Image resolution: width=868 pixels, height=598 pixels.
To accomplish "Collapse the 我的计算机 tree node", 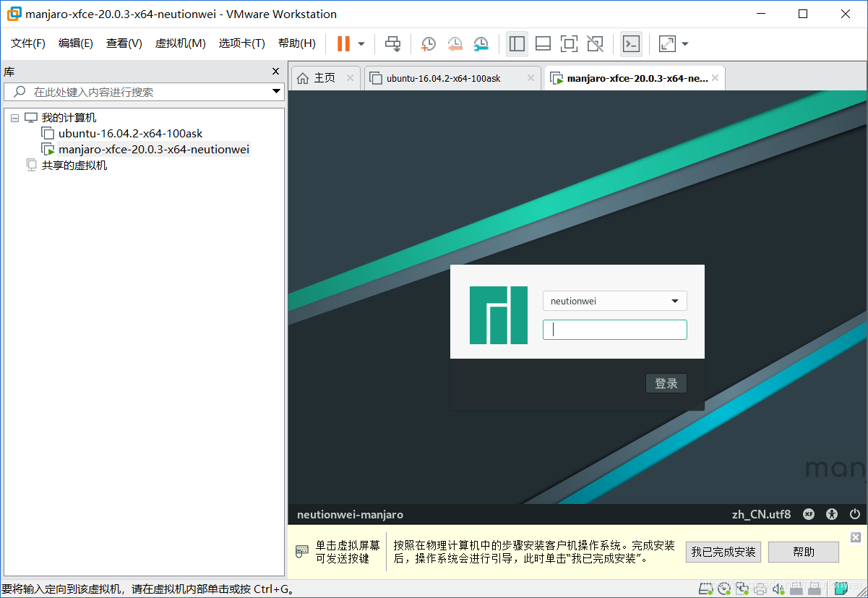I will pyautogui.click(x=14, y=118).
